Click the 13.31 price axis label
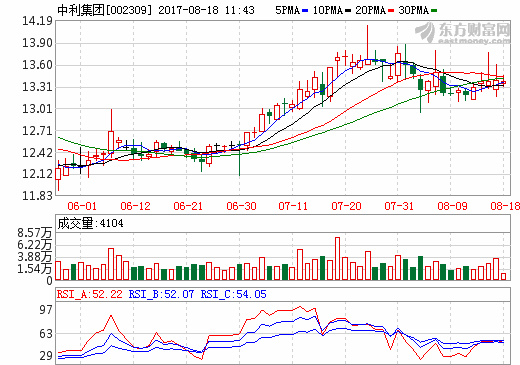Viewport: 520px width, 365px height. coord(37,87)
